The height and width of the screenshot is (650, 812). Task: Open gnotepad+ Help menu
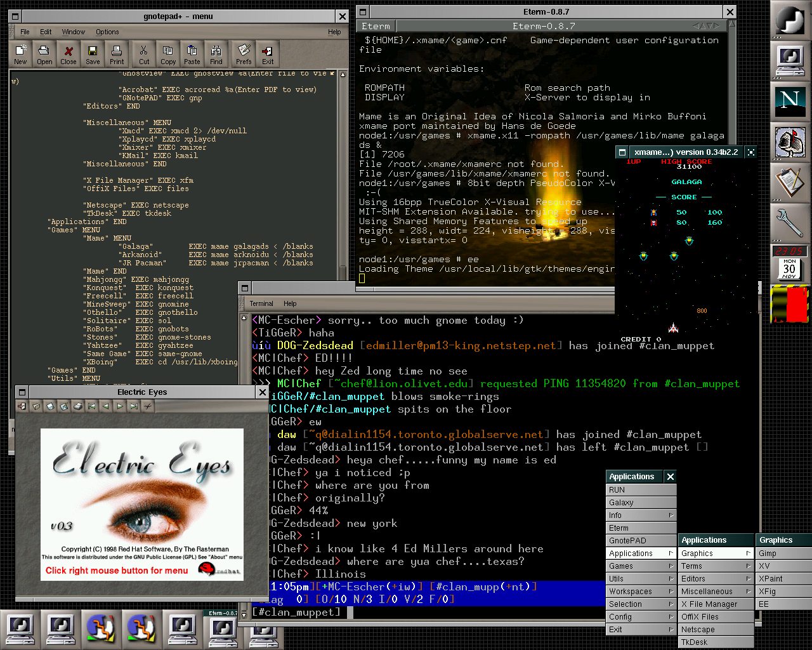[x=334, y=32]
